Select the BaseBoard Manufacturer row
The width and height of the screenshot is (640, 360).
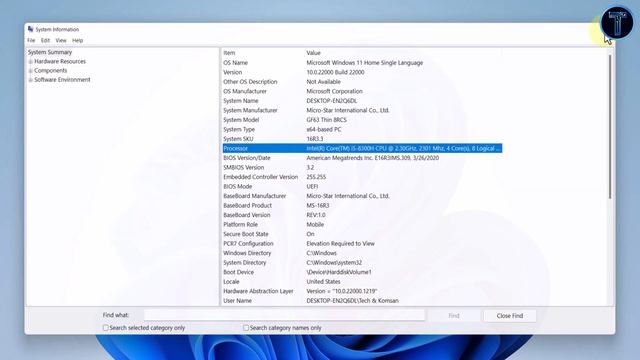pyautogui.click(x=362, y=196)
